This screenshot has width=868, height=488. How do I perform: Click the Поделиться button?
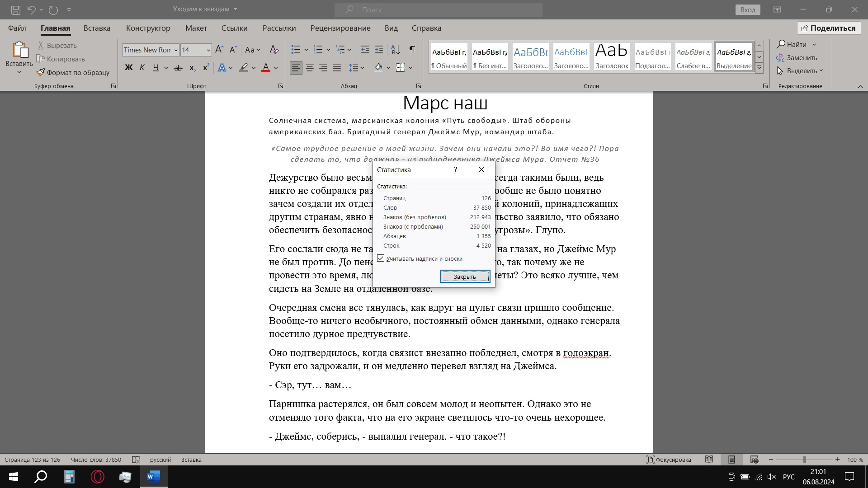828,28
